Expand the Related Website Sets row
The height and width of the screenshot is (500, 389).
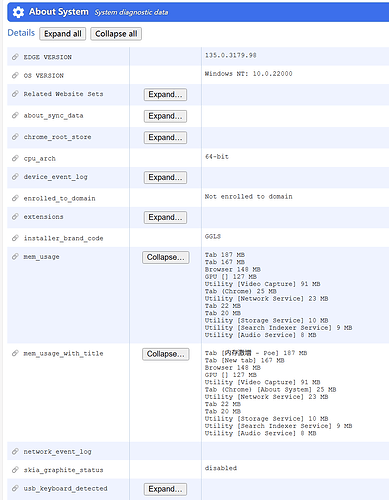[x=165, y=94]
